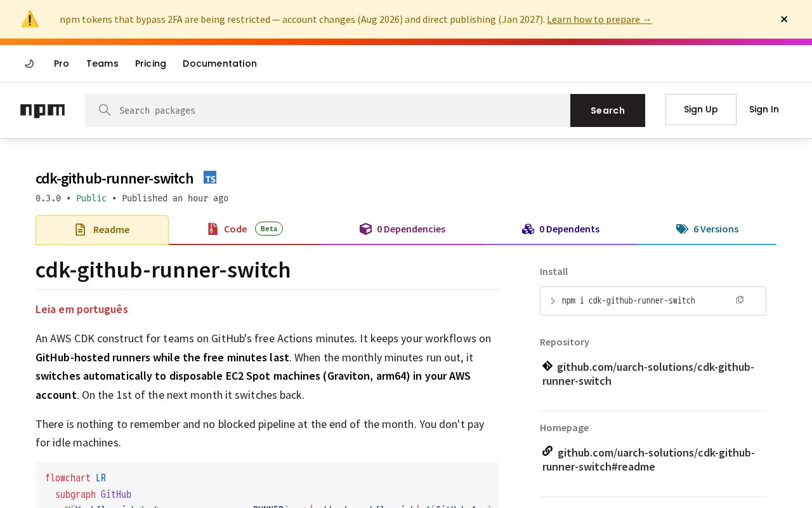Click the Sign Up button
The height and width of the screenshot is (508, 812).
[x=701, y=109]
